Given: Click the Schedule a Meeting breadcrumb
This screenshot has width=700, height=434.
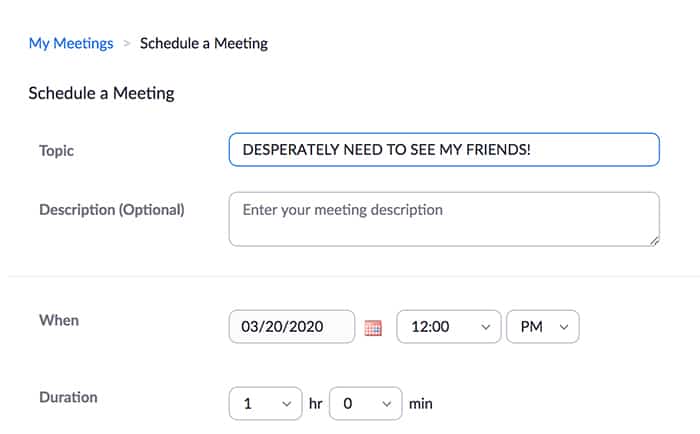Looking at the screenshot, I should tap(204, 43).
